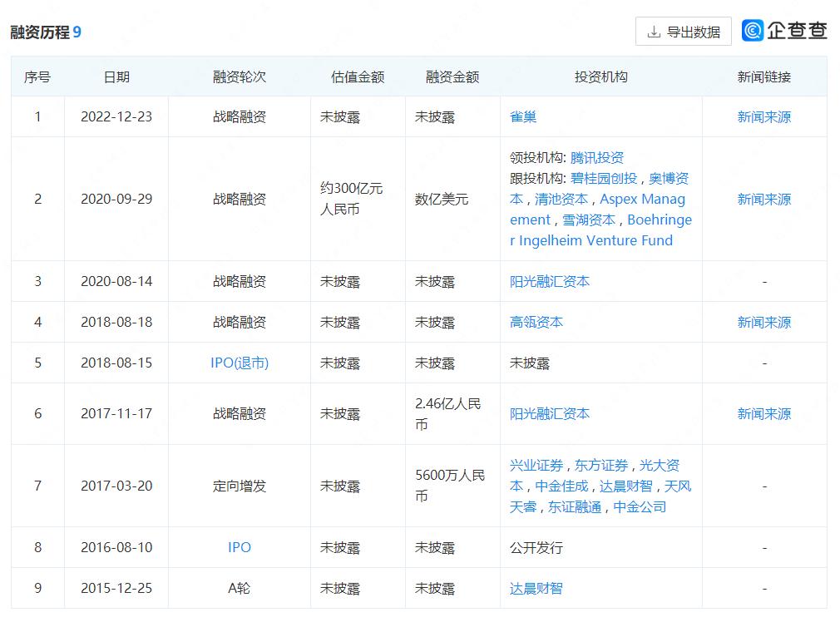The height and width of the screenshot is (622, 840).
Task: Click the 序号 column header
Action: (x=37, y=77)
